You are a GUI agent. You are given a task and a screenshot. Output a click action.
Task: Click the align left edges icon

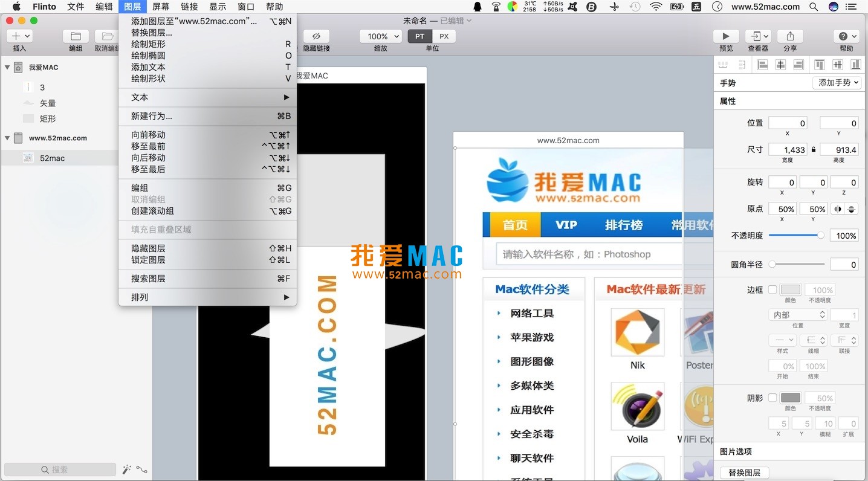click(x=763, y=65)
